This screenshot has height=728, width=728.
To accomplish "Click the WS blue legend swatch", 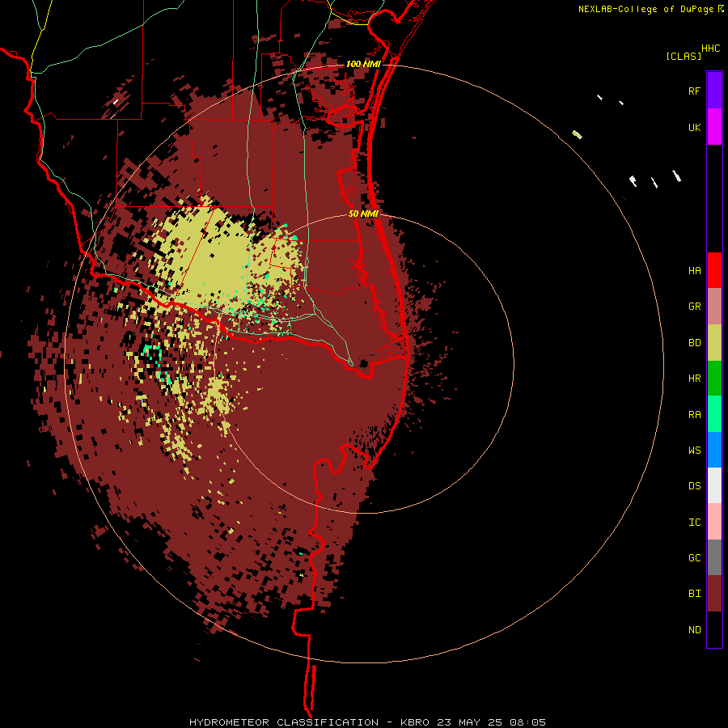I will [714, 450].
